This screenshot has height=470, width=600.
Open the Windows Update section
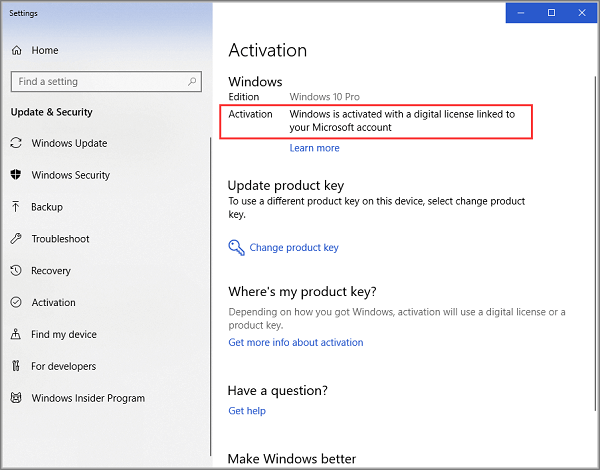click(x=69, y=143)
